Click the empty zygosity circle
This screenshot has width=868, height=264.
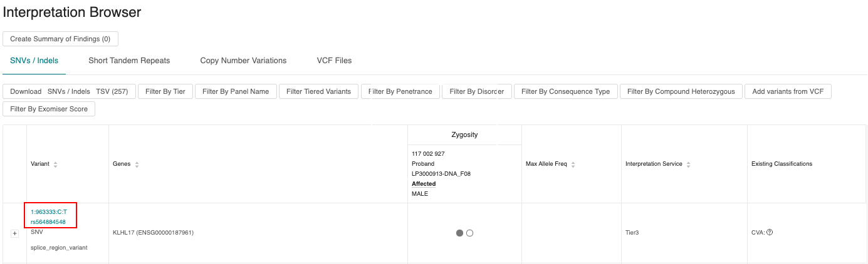click(x=469, y=233)
